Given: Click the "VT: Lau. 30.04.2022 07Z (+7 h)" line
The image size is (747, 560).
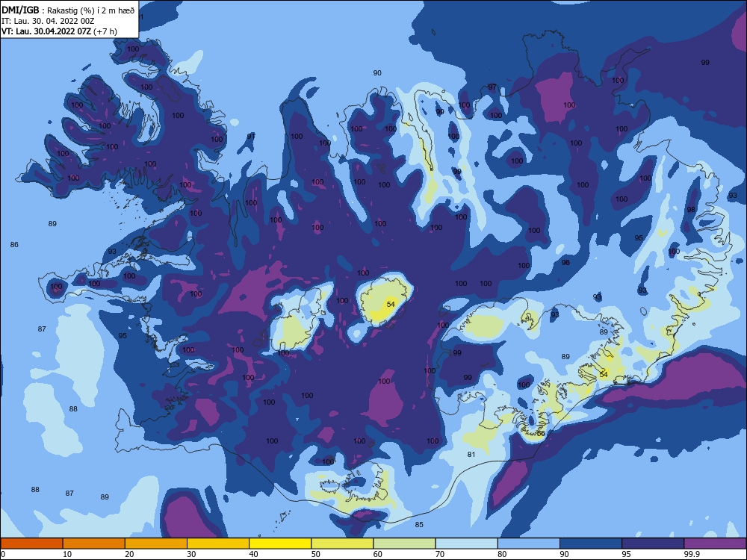Looking at the screenshot, I should pyautogui.click(x=59, y=31).
